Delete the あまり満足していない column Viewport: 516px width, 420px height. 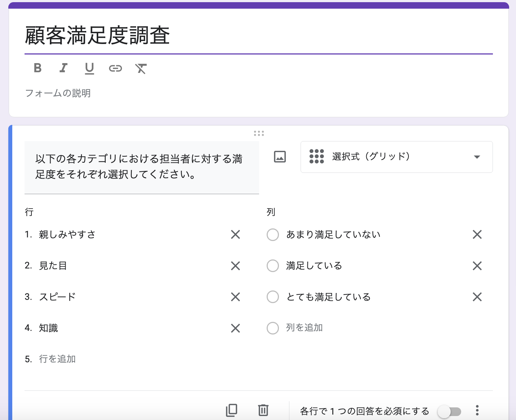point(477,235)
